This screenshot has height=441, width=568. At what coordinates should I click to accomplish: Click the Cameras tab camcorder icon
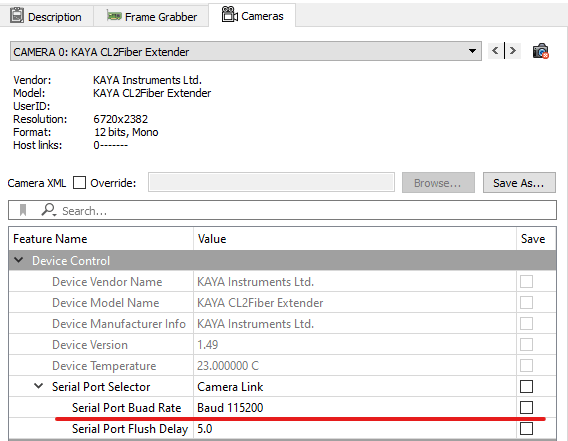(229, 14)
